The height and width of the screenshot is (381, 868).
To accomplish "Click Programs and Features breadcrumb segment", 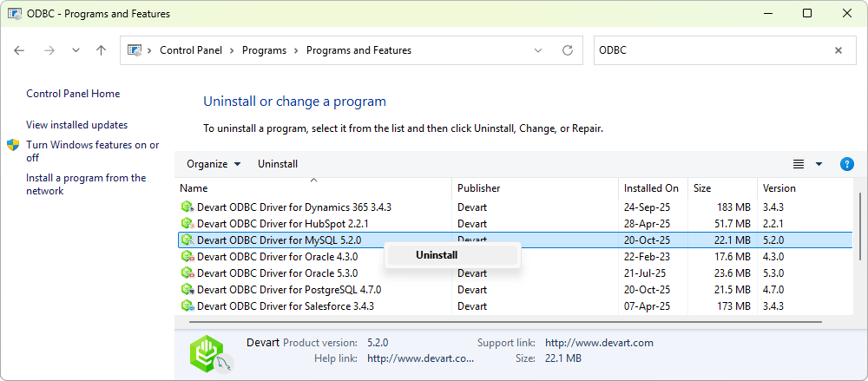I will click(x=358, y=50).
